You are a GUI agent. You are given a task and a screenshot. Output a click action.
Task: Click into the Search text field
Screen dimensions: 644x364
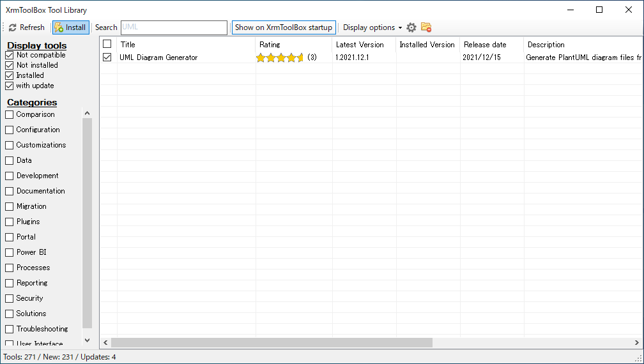point(174,27)
